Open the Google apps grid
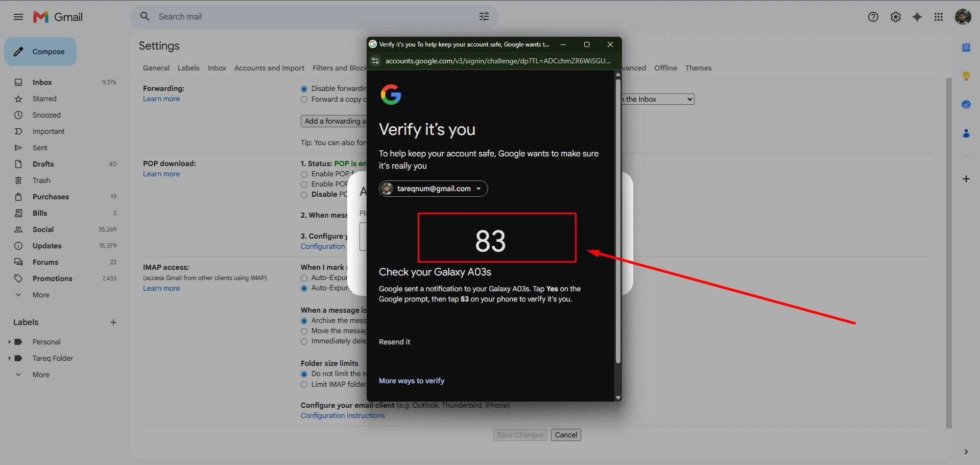980x465 pixels. click(939, 17)
